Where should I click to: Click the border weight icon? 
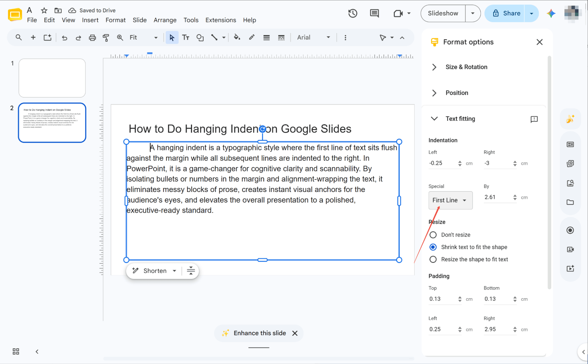(x=266, y=38)
